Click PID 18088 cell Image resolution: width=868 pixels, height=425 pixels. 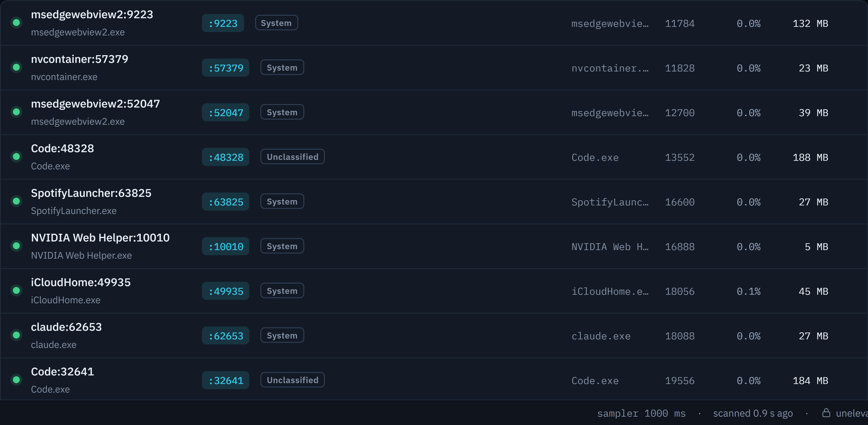[x=680, y=336]
